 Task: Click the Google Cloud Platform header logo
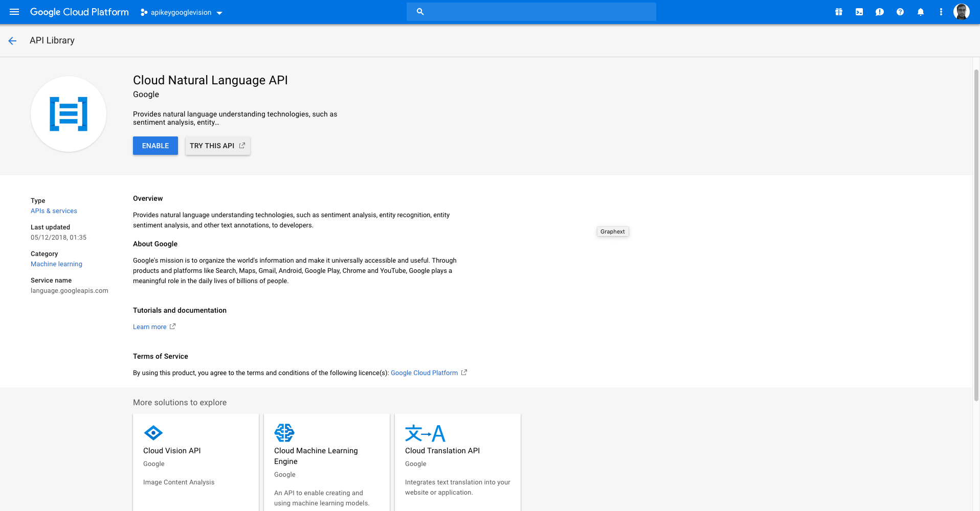(x=79, y=12)
